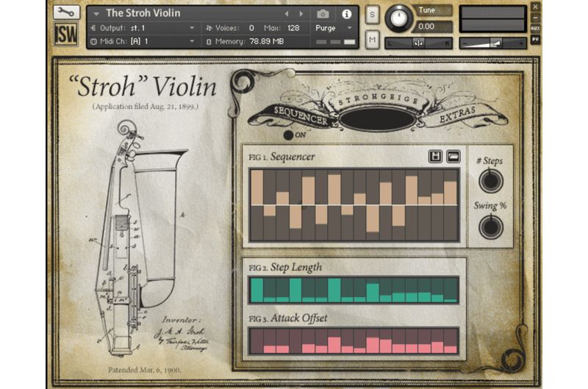Go to next instrument arrow
The image size is (588, 389).
click(301, 14)
